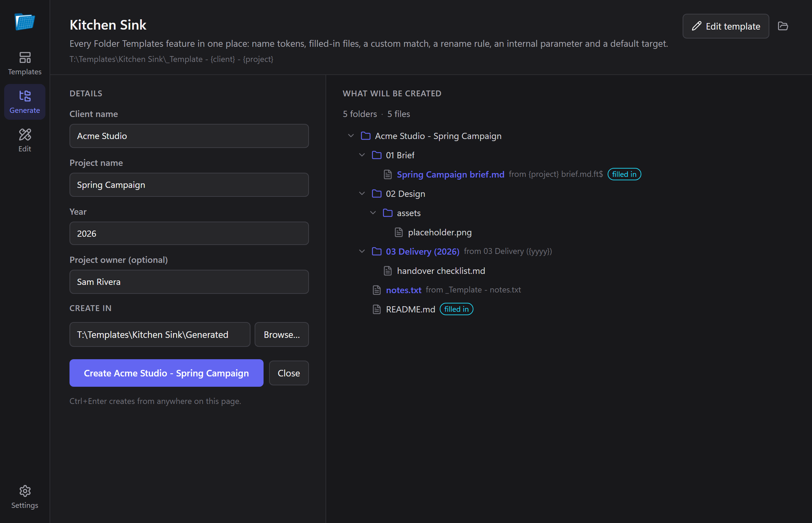Collapse the 02 Design folder chevron
Viewport: 812px width, 523px height.
coord(362,194)
